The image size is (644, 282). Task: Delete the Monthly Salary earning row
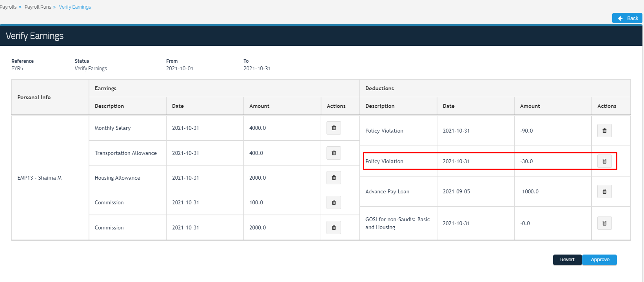point(334,128)
